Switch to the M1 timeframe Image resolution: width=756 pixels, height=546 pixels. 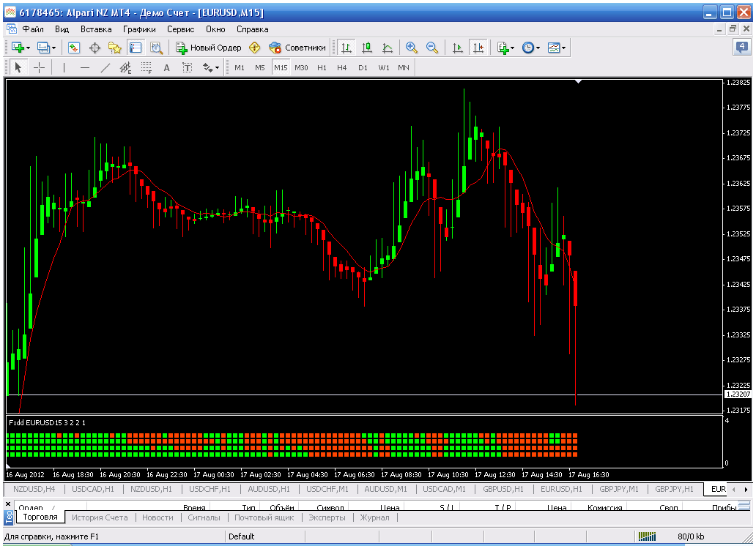[x=239, y=67]
